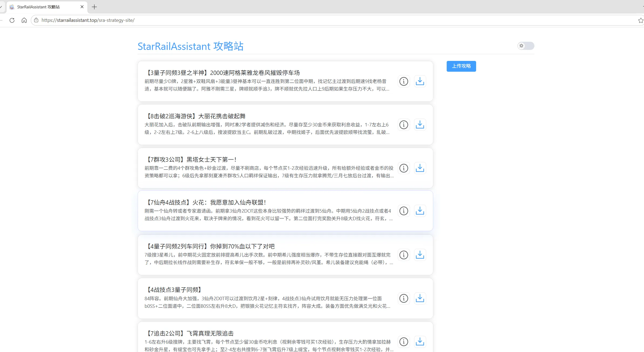Open info for 7追击2公司 strategy
Viewport: 644px width, 352px height.
pyautogui.click(x=404, y=342)
